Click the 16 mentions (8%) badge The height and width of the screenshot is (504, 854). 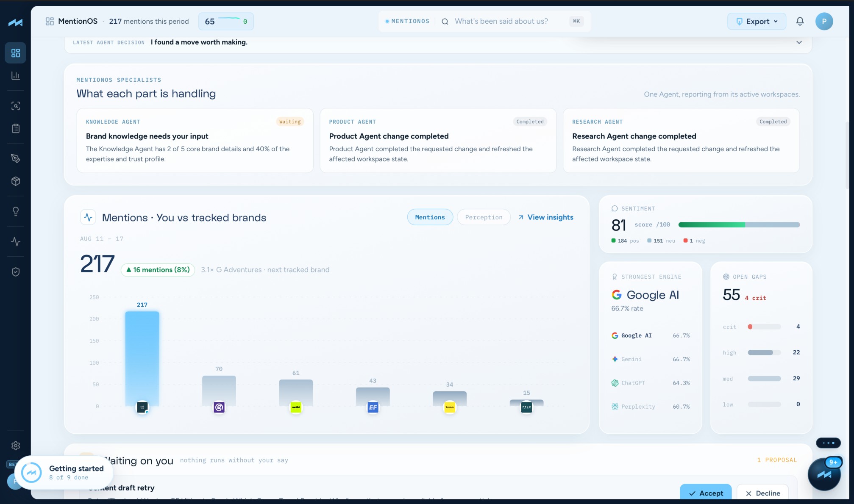[158, 270]
